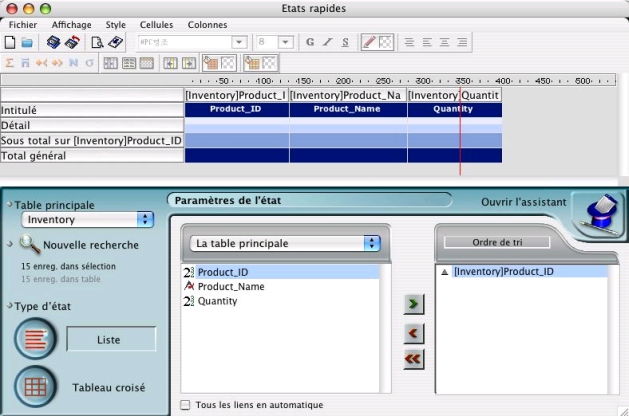The height and width of the screenshot is (416, 629).
Task: Click the new report icon in toolbar
Action: point(10,43)
